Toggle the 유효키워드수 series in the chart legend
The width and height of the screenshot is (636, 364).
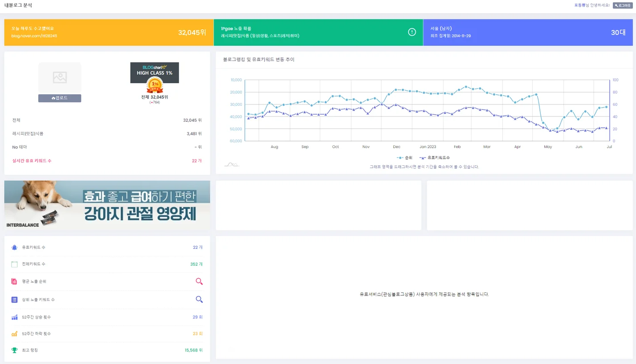tap(434, 158)
